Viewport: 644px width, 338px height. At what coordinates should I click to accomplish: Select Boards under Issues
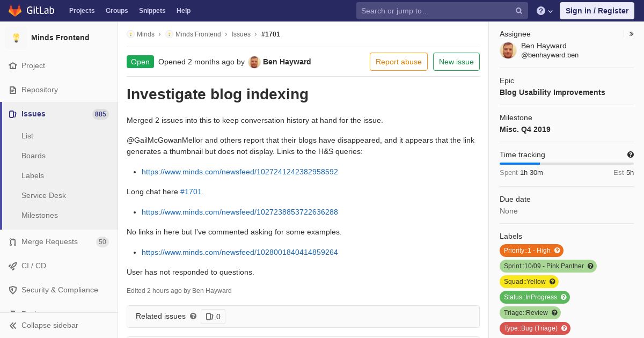[33, 156]
